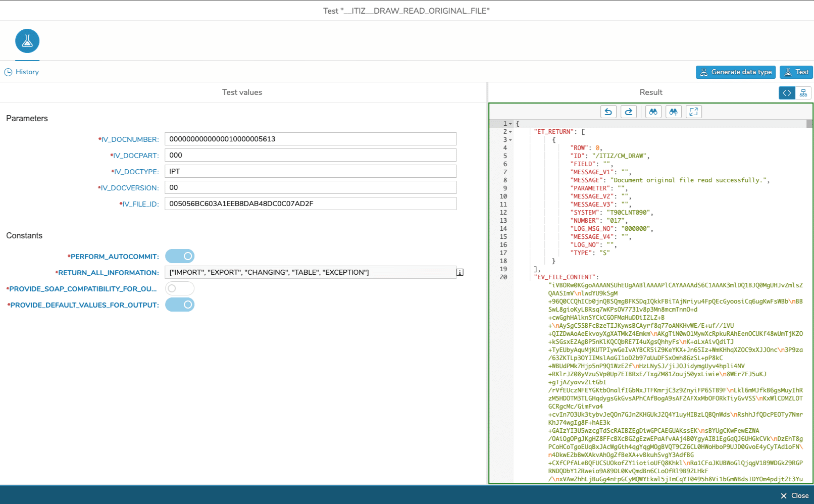Click the Generate data type button

[735, 72]
